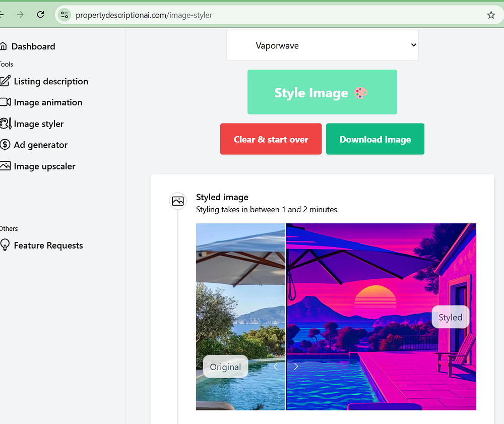Click the Image animation video icon

[5, 102]
